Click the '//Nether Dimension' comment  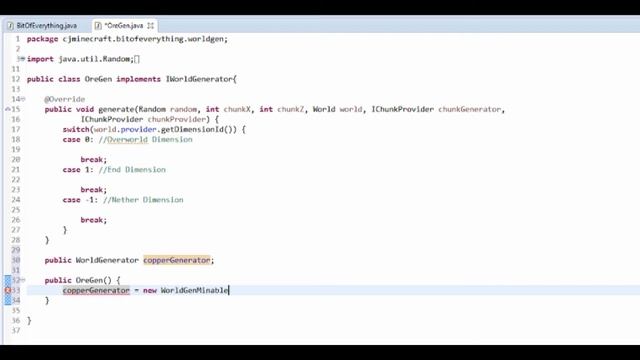[x=143, y=200]
